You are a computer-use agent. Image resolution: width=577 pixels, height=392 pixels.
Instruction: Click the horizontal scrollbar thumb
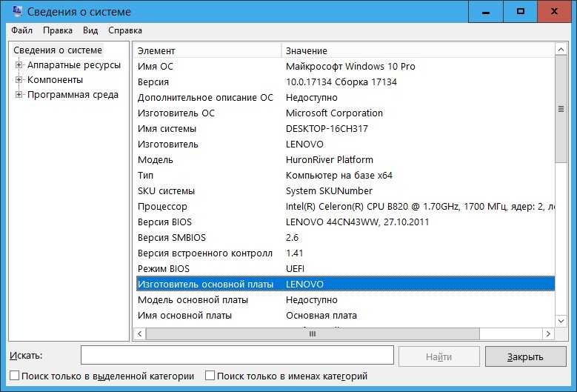313,334
